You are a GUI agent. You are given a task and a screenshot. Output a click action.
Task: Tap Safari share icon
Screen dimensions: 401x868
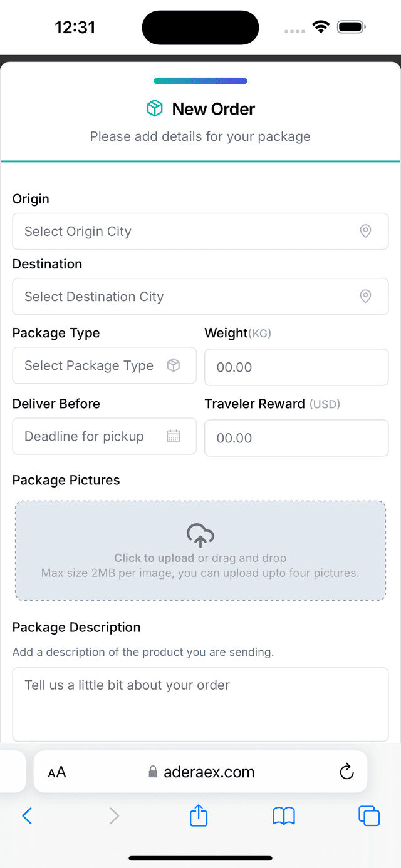(199, 815)
